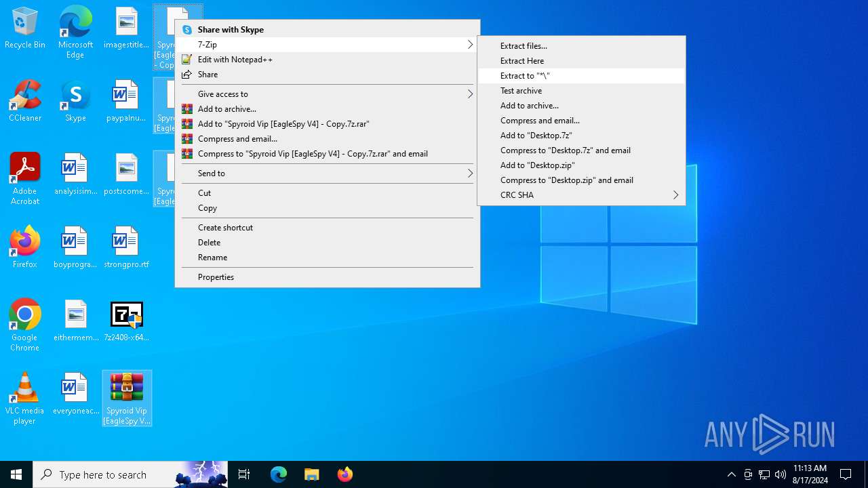Expand the CRC SHA submenu
This screenshot has height=488, width=868.
581,195
